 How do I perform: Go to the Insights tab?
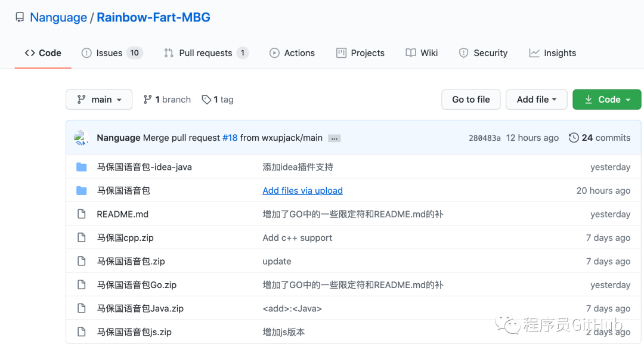point(552,53)
